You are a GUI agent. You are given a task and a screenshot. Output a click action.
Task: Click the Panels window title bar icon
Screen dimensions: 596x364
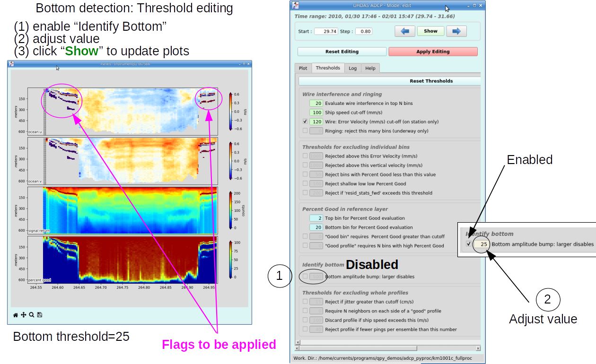pos(12,64)
